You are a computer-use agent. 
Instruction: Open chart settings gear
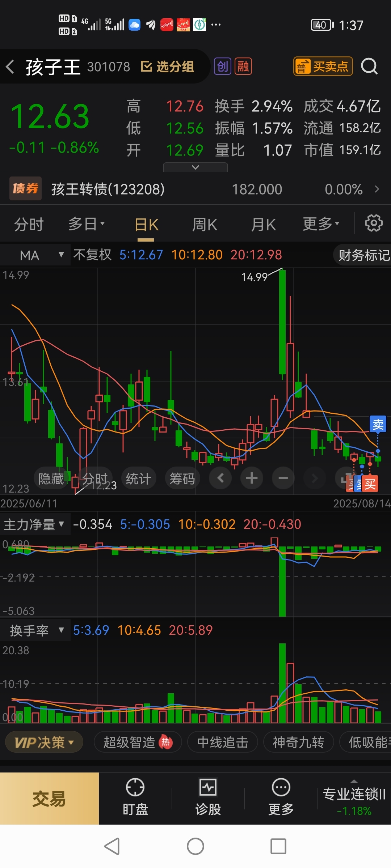(x=374, y=223)
